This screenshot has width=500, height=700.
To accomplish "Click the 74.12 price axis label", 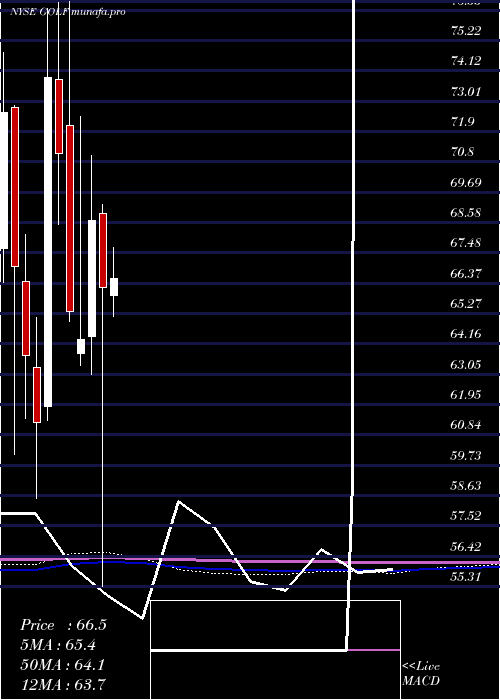I will [467, 61].
